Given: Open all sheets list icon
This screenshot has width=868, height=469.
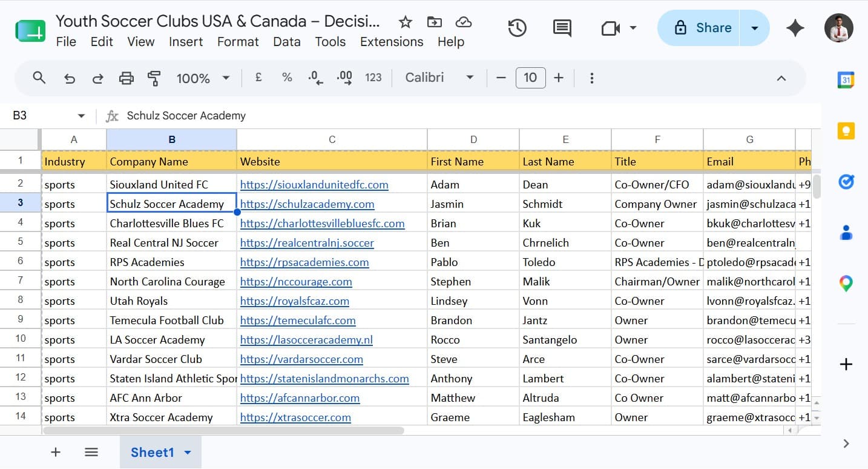Looking at the screenshot, I should point(91,452).
